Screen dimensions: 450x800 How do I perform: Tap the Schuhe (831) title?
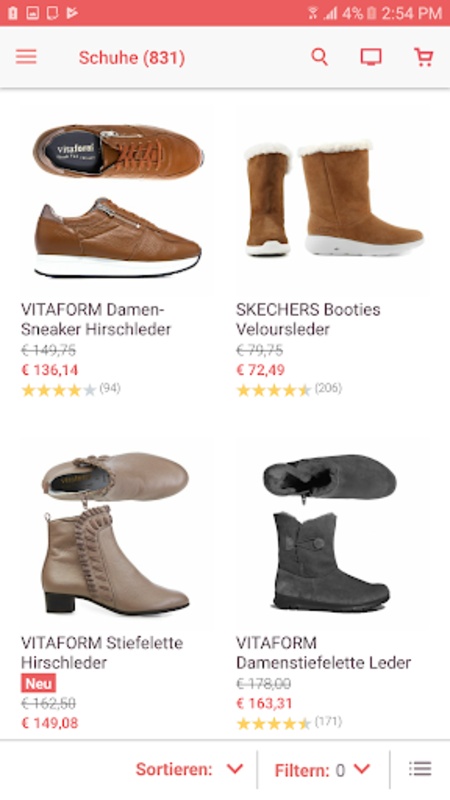click(132, 58)
